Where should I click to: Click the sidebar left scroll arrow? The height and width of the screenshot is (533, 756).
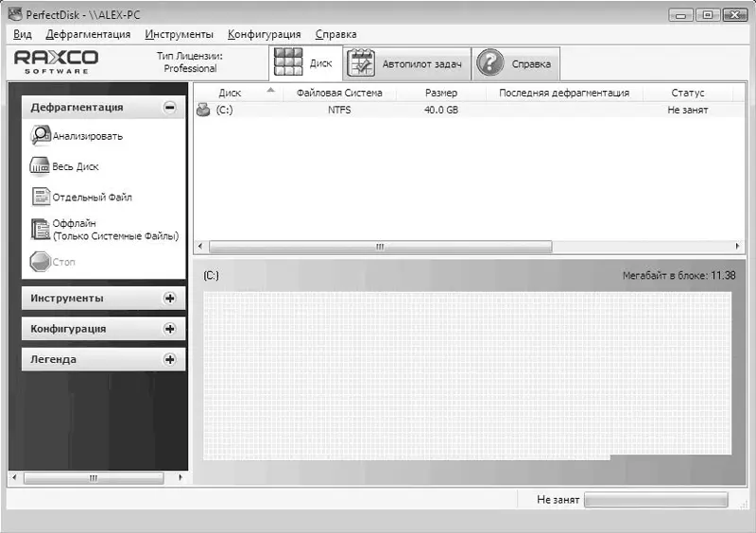pyautogui.click(x=14, y=477)
